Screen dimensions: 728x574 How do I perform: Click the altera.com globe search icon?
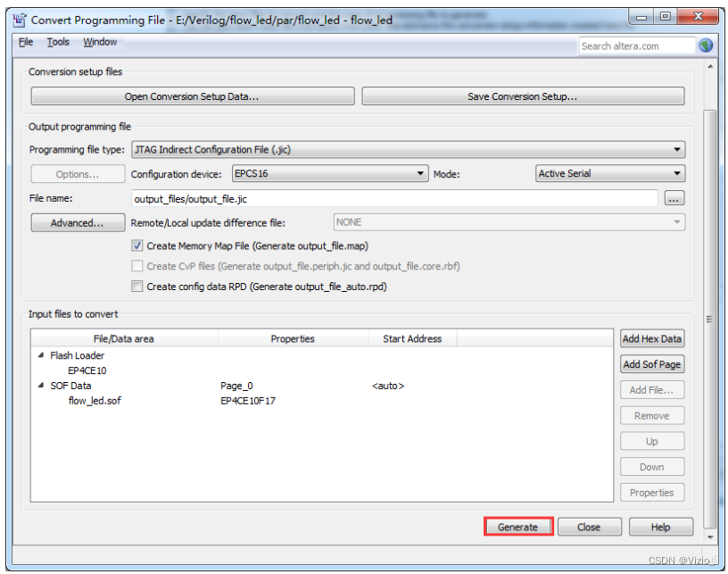point(706,46)
